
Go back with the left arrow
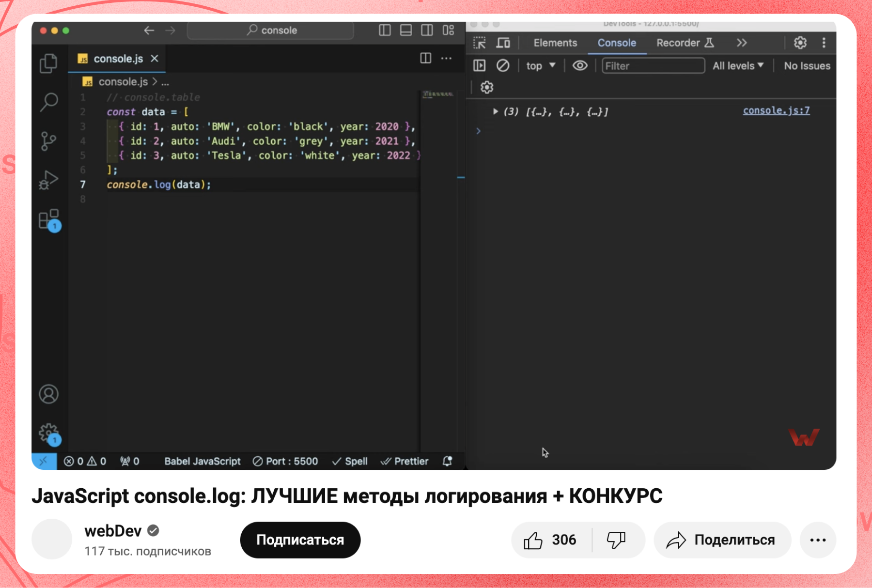pyautogui.click(x=149, y=31)
